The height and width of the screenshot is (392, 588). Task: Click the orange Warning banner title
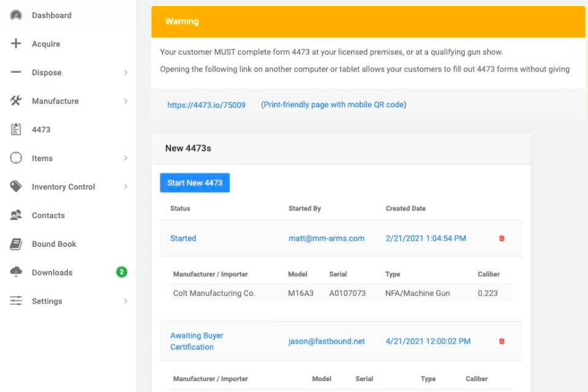182,21
